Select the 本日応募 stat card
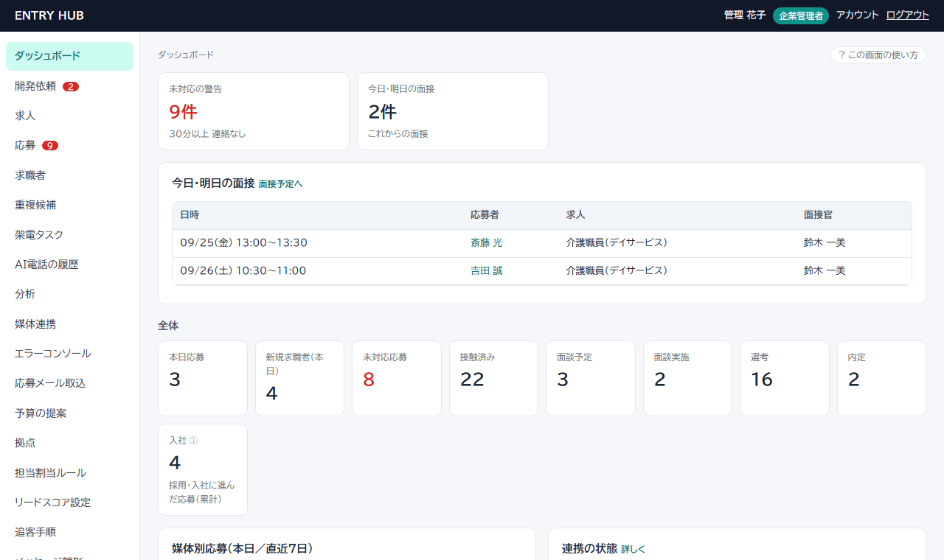Viewport: 944px width, 560px height. tap(203, 378)
